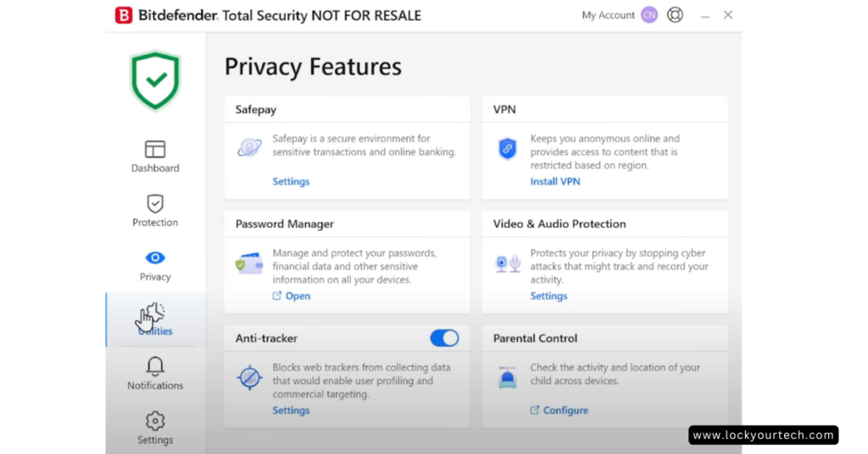
Task: Go to the Protection shield icon
Action: (155, 203)
